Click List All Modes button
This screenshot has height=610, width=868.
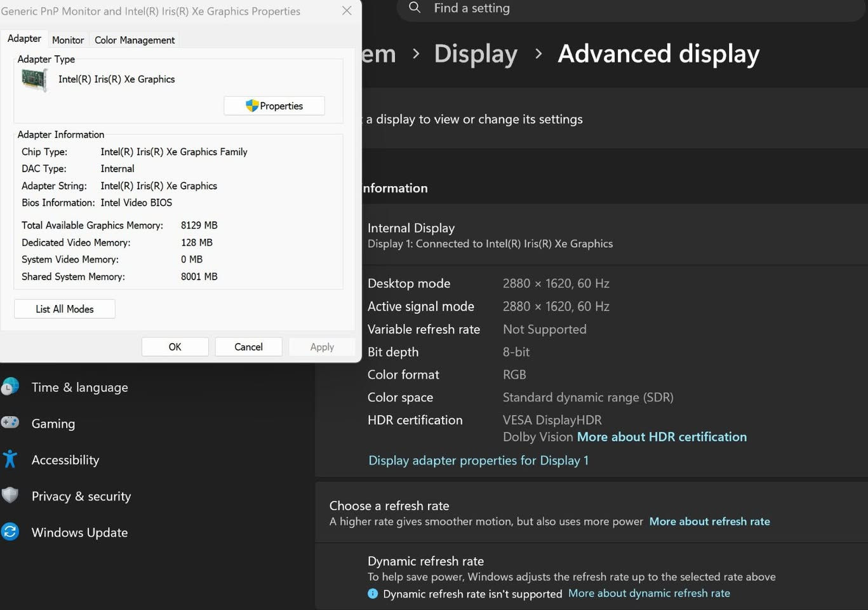click(x=65, y=309)
